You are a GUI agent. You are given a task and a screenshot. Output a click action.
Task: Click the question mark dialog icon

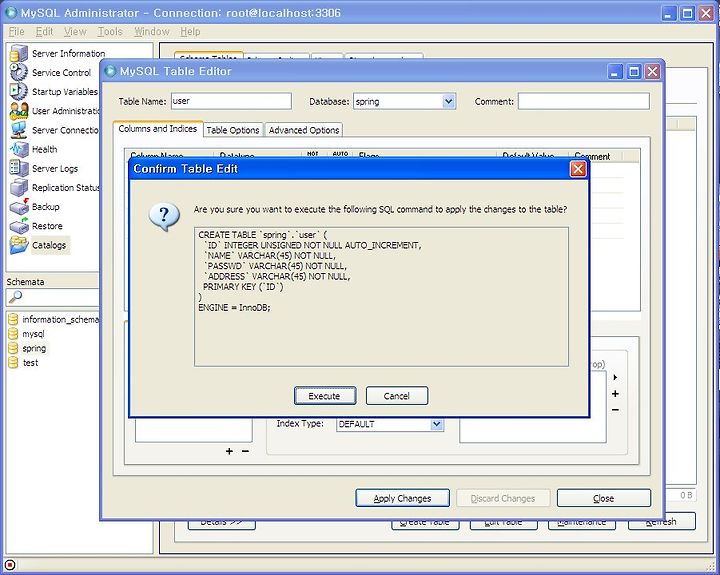pos(164,216)
